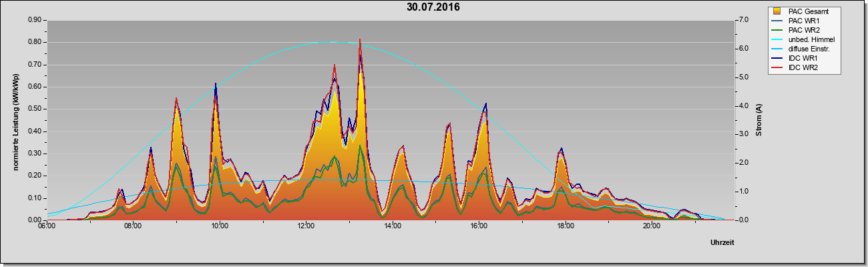Click the chart title 30.07.2016
Screen dimensions: 868x267
point(433,7)
